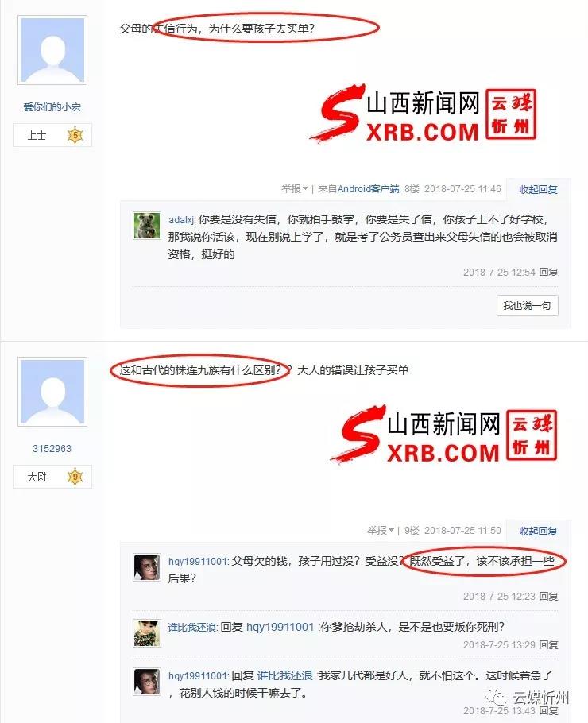
Task: Click the child avatar of 谁比我还浪
Action: [147, 633]
